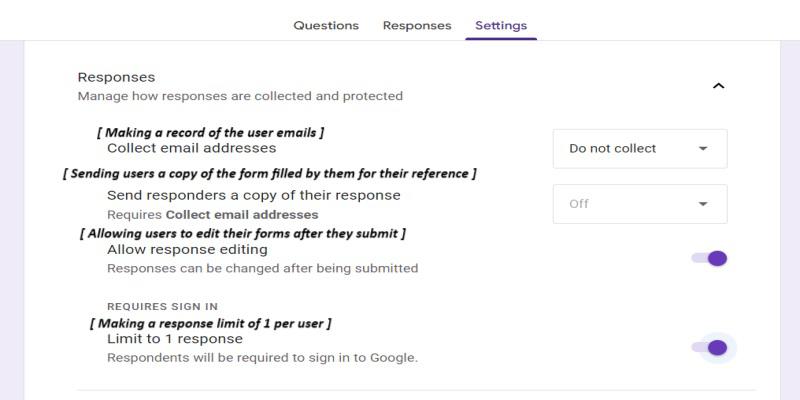Open the "Do not collect" dropdown
The width and height of the screenshot is (800, 400).
(639, 148)
